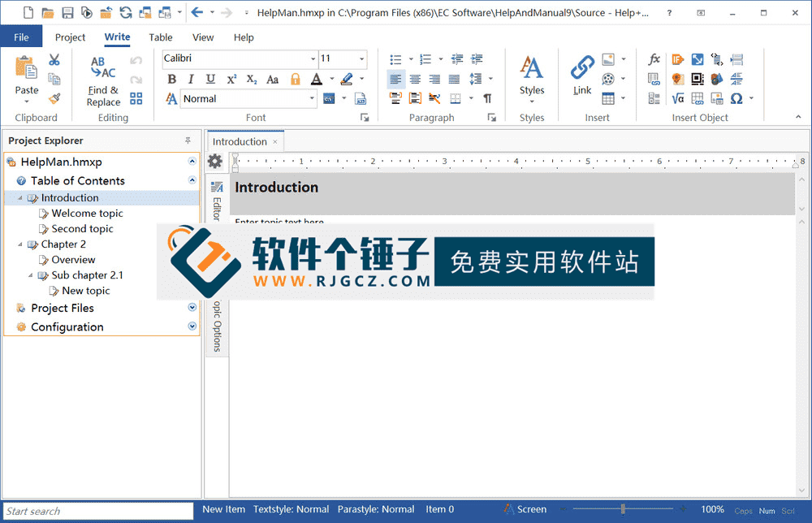Screen dimensions: 812x523
Task: Insert a special character with the Omega icon
Action: pyautogui.click(x=735, y=98)
